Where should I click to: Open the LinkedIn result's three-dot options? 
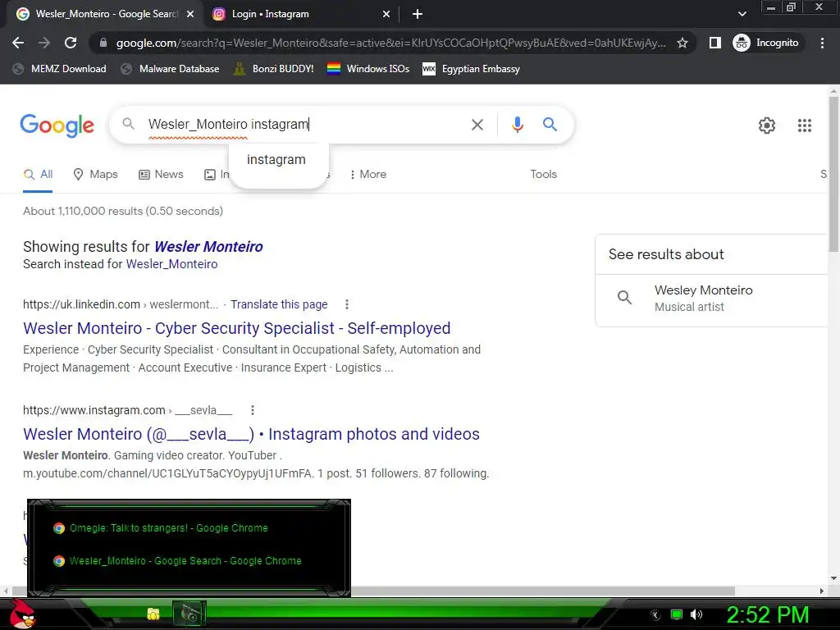[x=347, y=304]
